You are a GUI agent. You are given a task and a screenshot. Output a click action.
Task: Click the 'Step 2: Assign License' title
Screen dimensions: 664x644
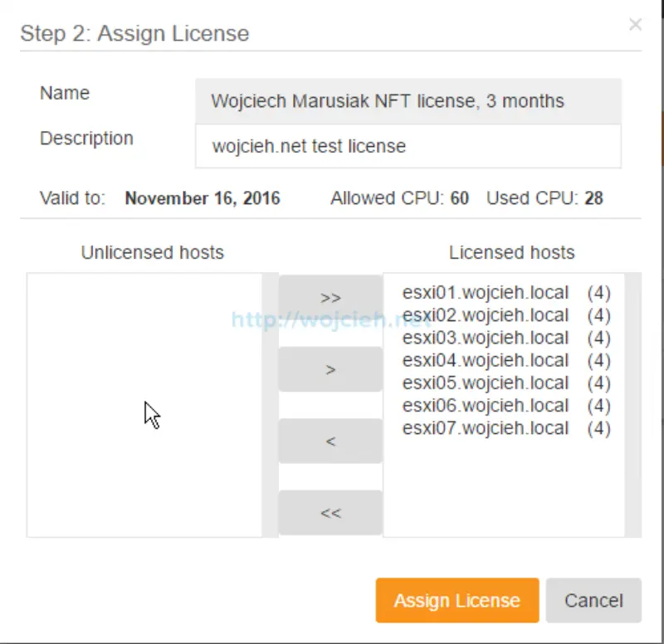[134, 34]
